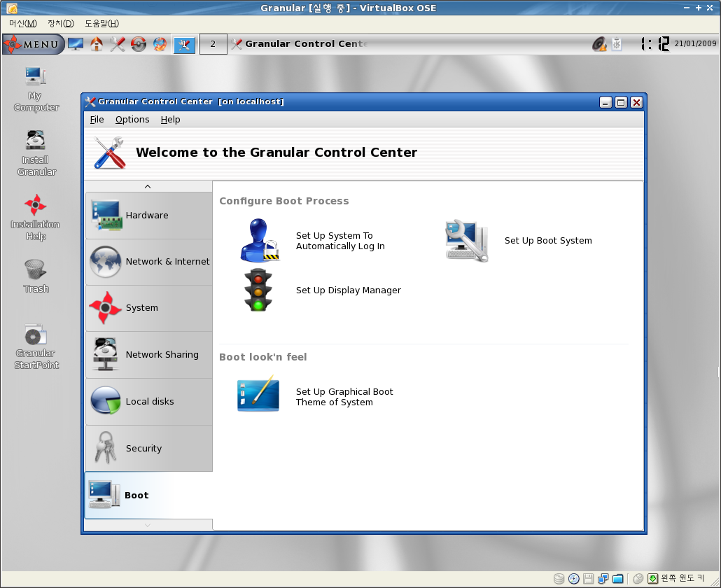Open the Options menu
The height and width of the screenshot is (588, 721).
click(132, 120)
